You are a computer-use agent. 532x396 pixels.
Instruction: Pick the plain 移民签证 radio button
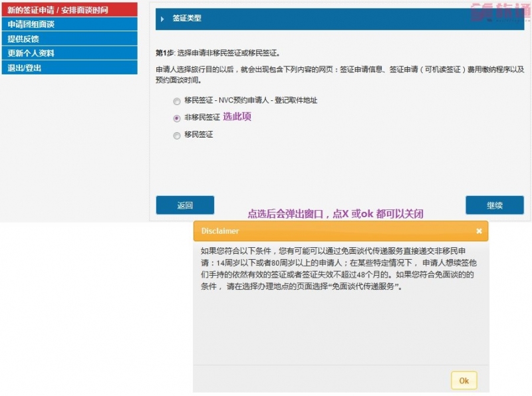tap(177, 136)
